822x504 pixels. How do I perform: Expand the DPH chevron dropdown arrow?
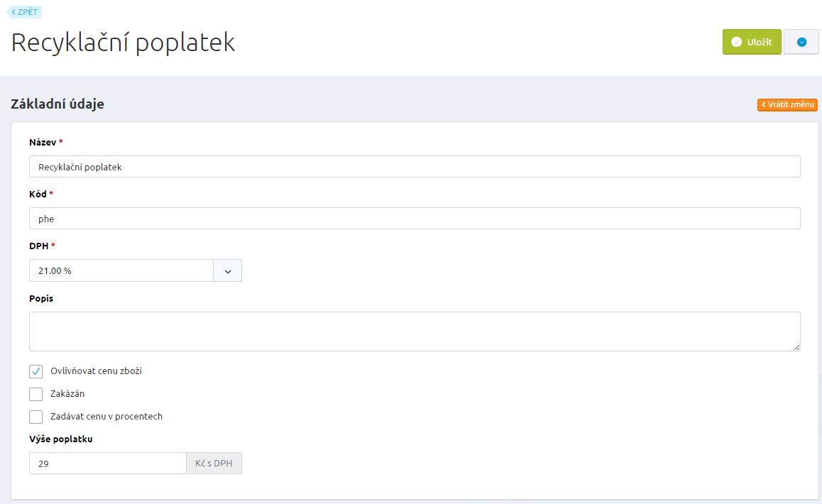[228, 270]
